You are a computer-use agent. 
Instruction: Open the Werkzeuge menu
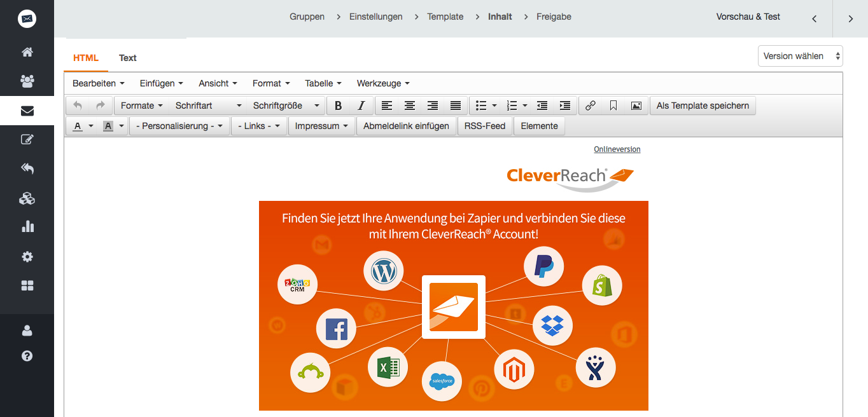click(383, 83)
